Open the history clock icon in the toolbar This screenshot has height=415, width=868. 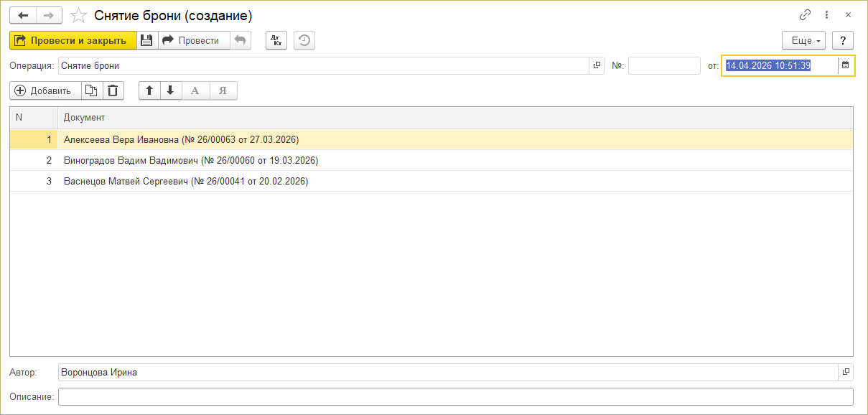(x=304, y=40)
